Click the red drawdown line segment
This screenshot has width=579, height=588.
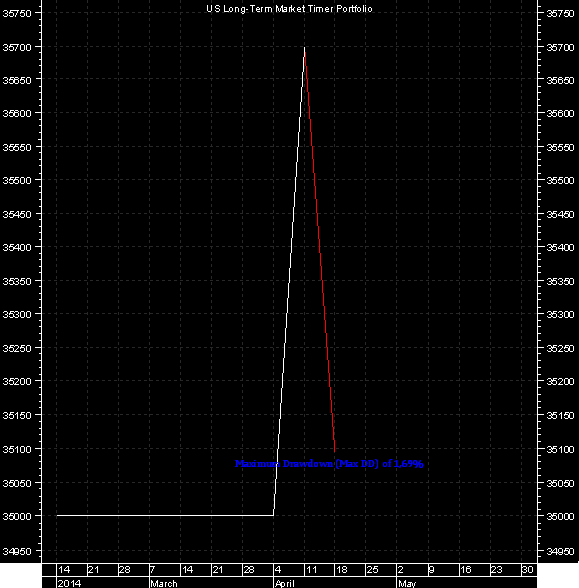(x=319, y=251)
